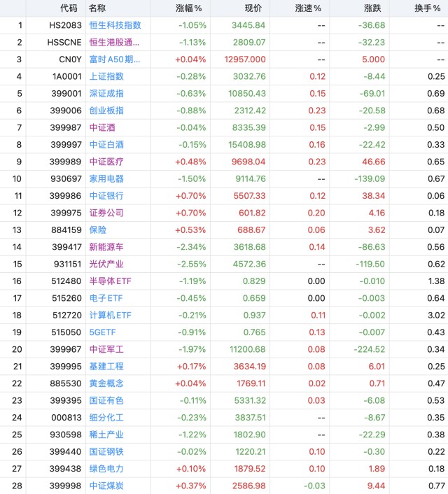Open 中证军工 index name

click(106, 349)
